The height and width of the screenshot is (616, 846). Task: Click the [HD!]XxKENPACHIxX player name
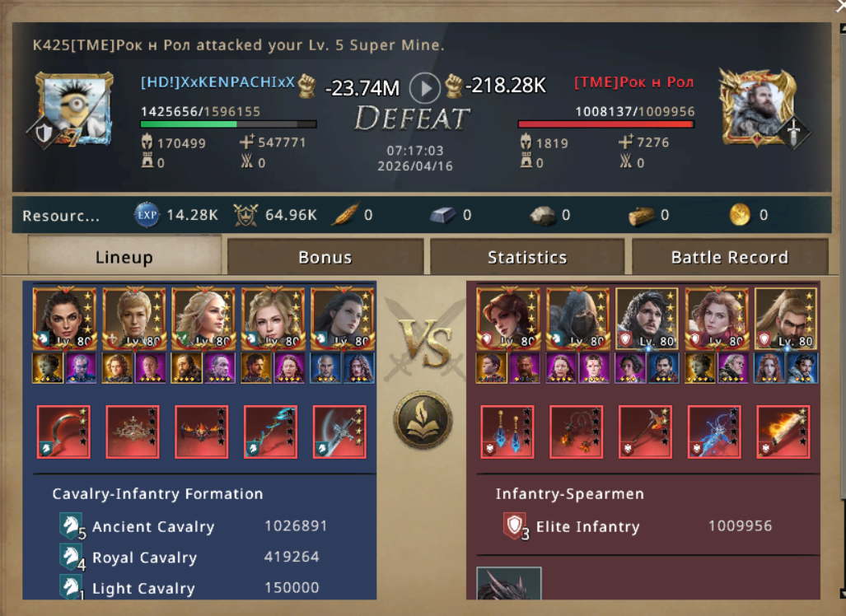[x=217, y=82]
